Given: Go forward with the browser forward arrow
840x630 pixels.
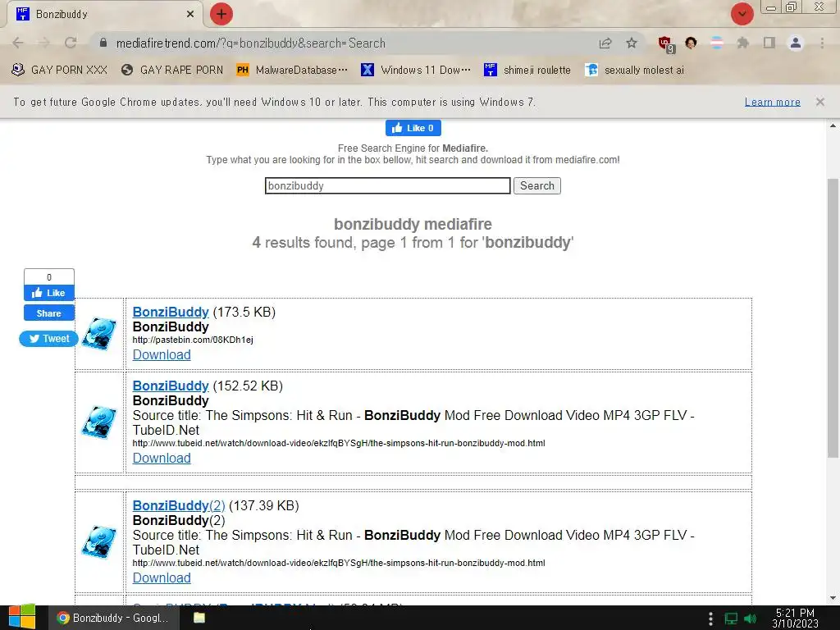Looking at the screenshot, I should (44, 43).
